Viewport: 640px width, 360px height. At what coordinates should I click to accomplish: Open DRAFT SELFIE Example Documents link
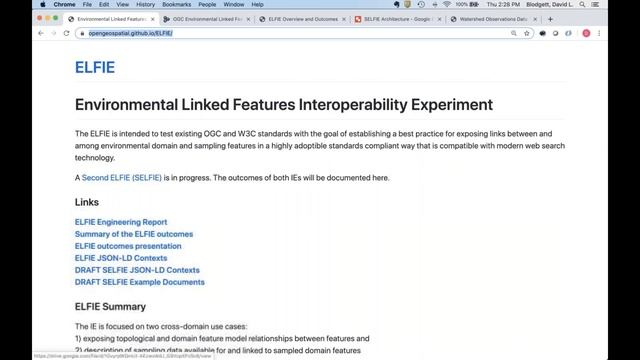tap(140, 282)
